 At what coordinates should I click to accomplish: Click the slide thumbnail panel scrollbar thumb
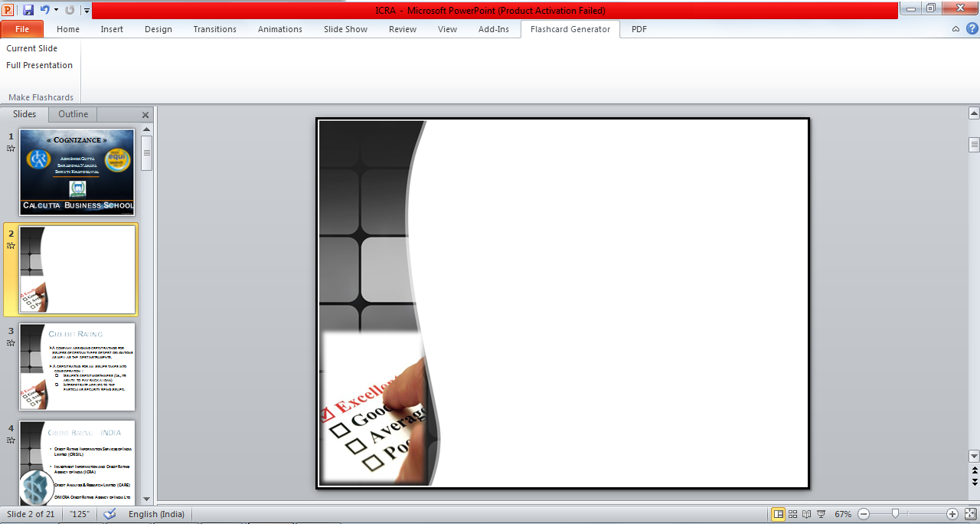[x=146, y=153]
